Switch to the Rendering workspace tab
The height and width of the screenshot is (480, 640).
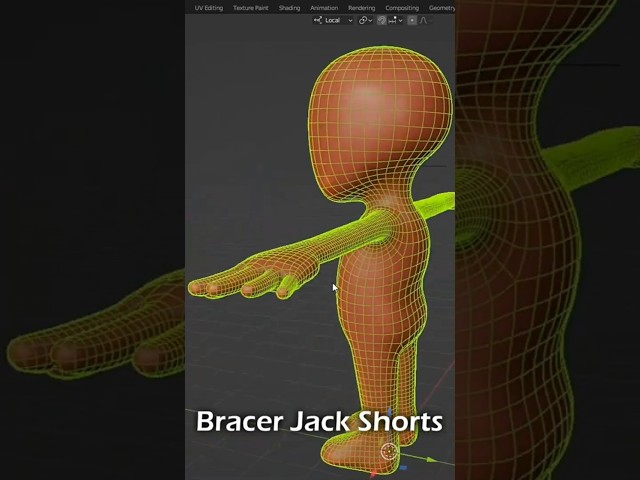click(x=362, y=8)
